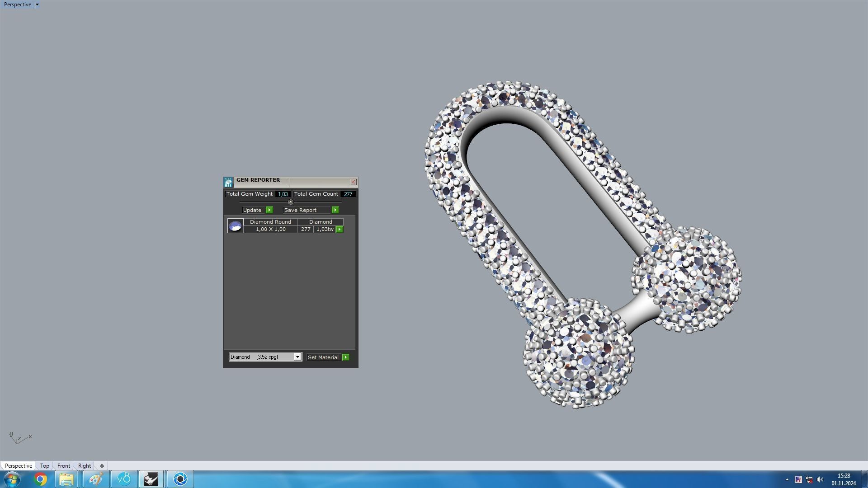Select the Diamond Round gem thumbnail
The image size is (868, 488).
[x=235, y=225]
